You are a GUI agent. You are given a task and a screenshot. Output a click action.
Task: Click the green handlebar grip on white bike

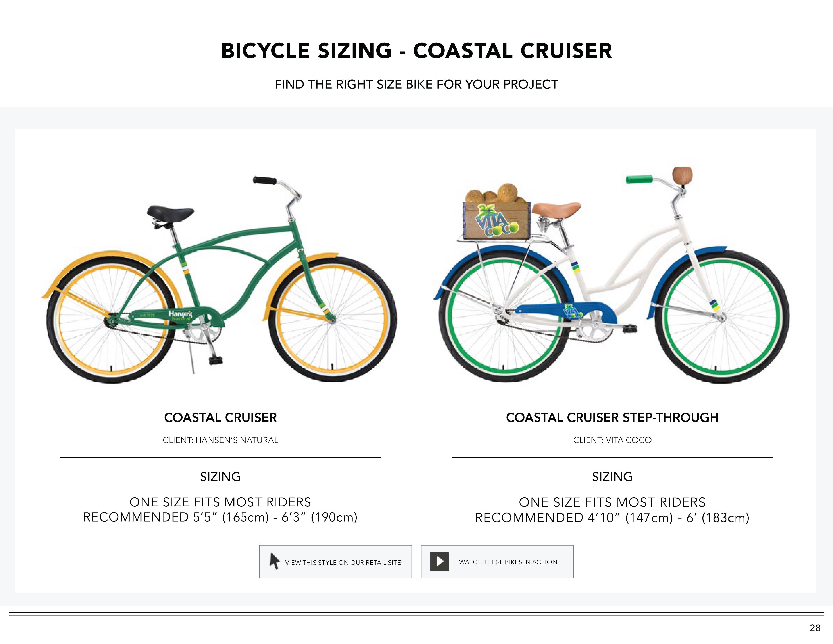click(638, 179)
